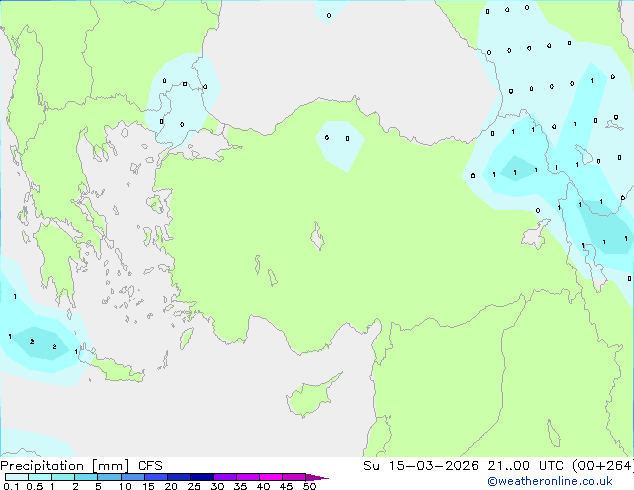Click the 0.5–1 mm legend color box

point(40,477)
